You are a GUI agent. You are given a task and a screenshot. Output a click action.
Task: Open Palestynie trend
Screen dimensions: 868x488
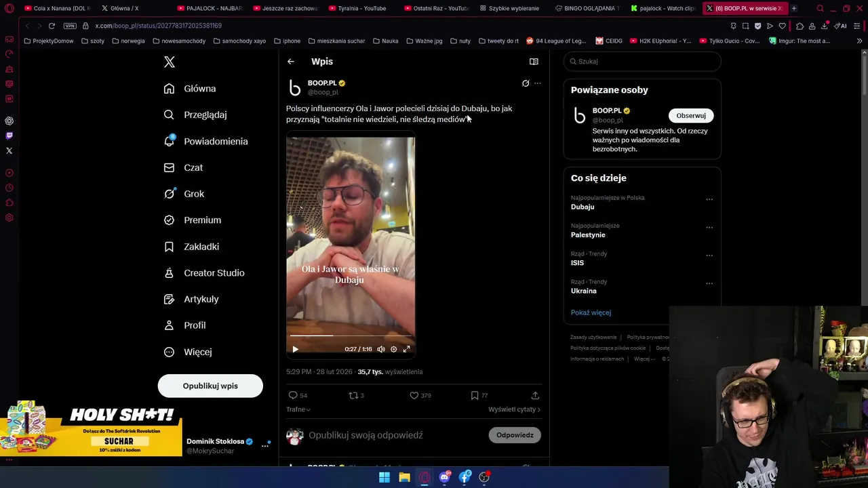(588, 235)
